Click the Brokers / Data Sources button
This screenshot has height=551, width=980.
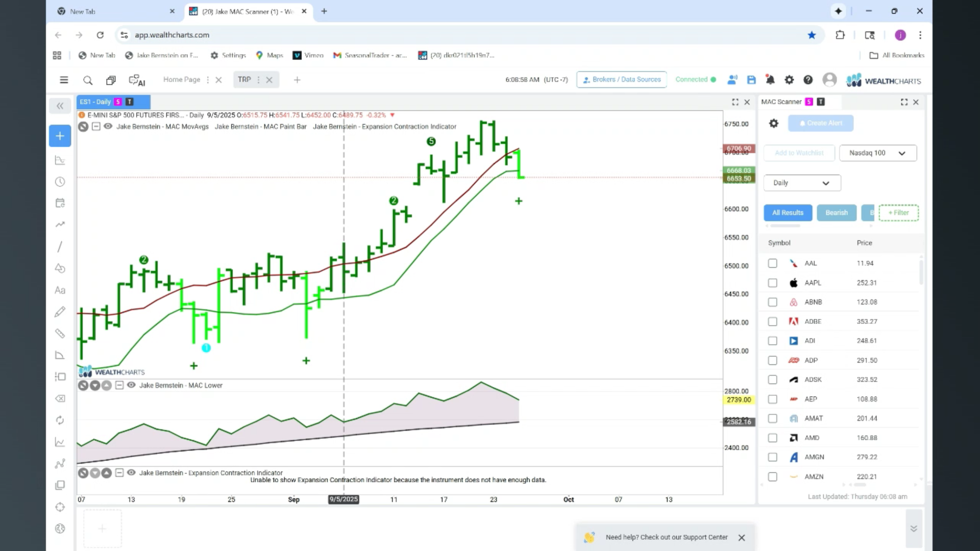pyautogui.click(x=622, y=80)
